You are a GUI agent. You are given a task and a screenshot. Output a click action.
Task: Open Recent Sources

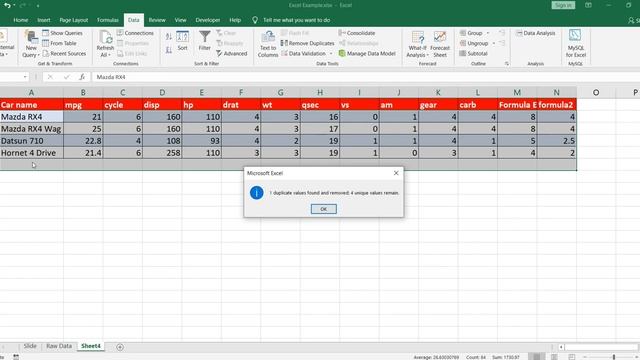pyautogui.click(x=64, y=53)
